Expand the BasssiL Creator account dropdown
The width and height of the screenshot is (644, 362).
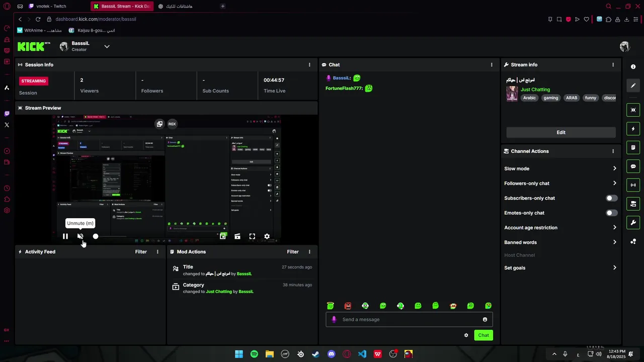coord(107,47)
